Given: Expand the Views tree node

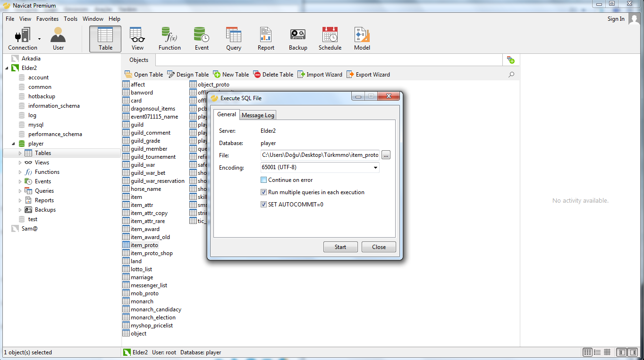Looking at the screenshot, I should click(20, 163).
